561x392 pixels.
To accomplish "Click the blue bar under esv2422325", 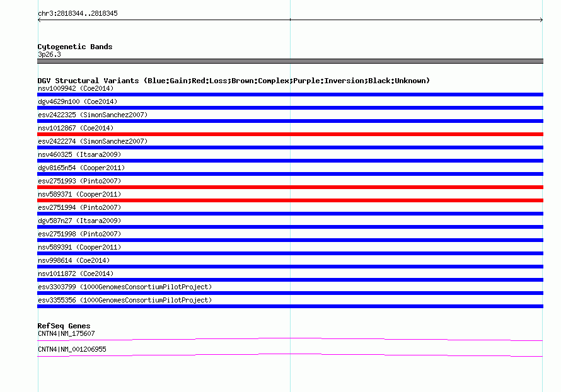I will pos(290,121).
